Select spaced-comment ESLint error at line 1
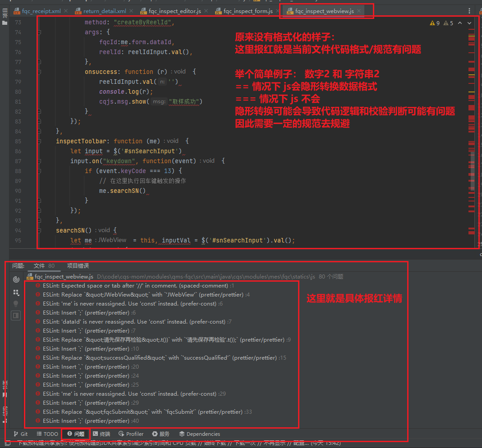This screenshot has height=448, width=482. tap(135, 286)
